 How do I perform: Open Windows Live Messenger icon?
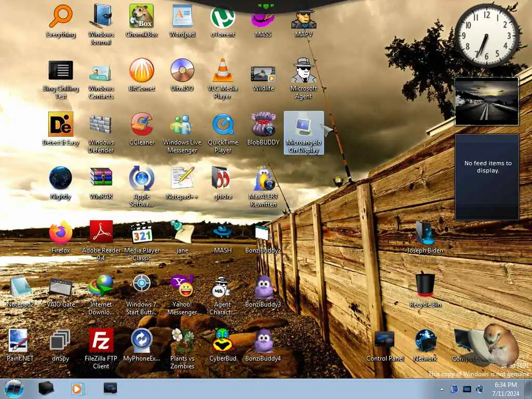tap(182, 134)
